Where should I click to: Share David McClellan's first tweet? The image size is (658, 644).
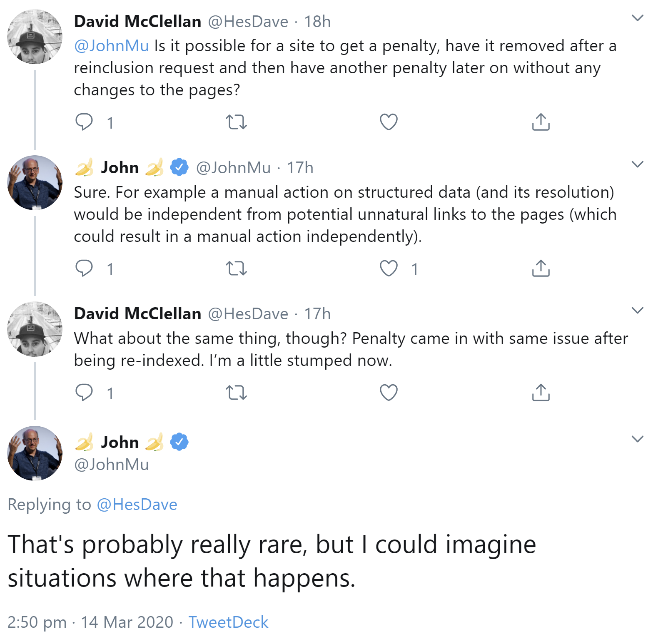click(x=541, y=122)
